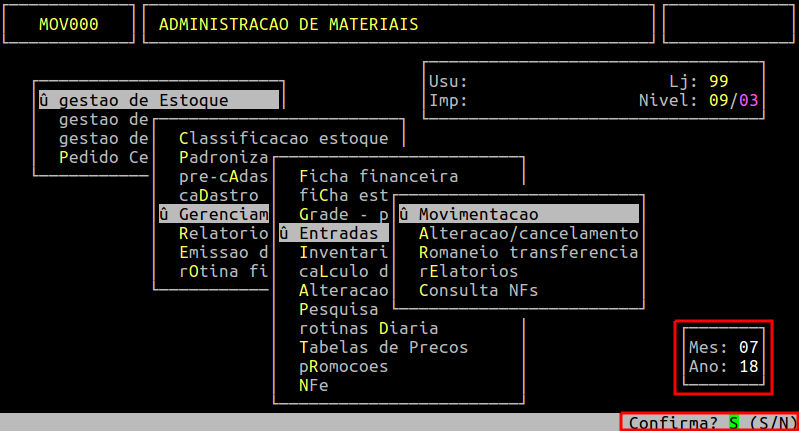Select Consulta NFs menu item
799x431 pixels.
[x=478, y=291]
